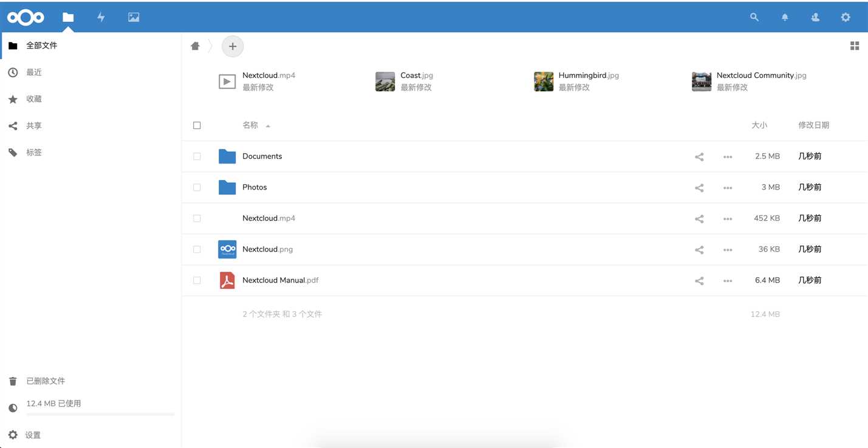Open Nextcloud Manual.pdf file name
Viewport: 868px width, 448px height.
tap(281, 280)
